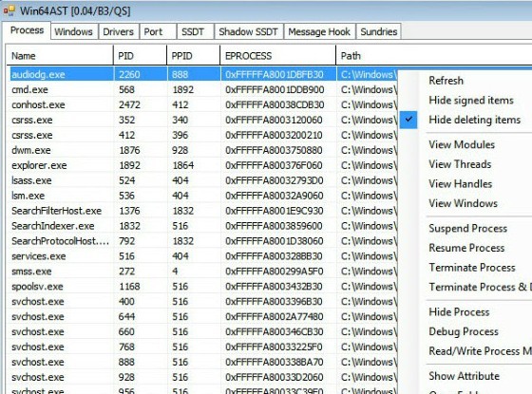Select the dwm.exe process row
The height and width of the screenshot is (394, 532).
tap(203, 150)
